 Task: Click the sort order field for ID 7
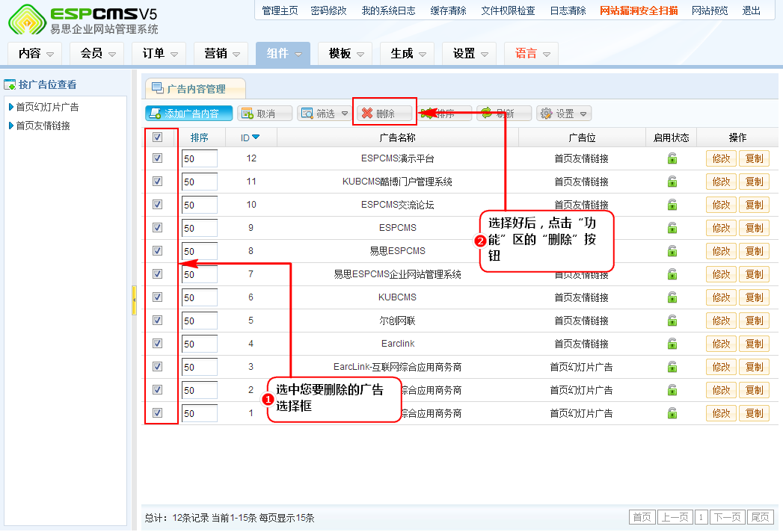[x=199, y=274]
